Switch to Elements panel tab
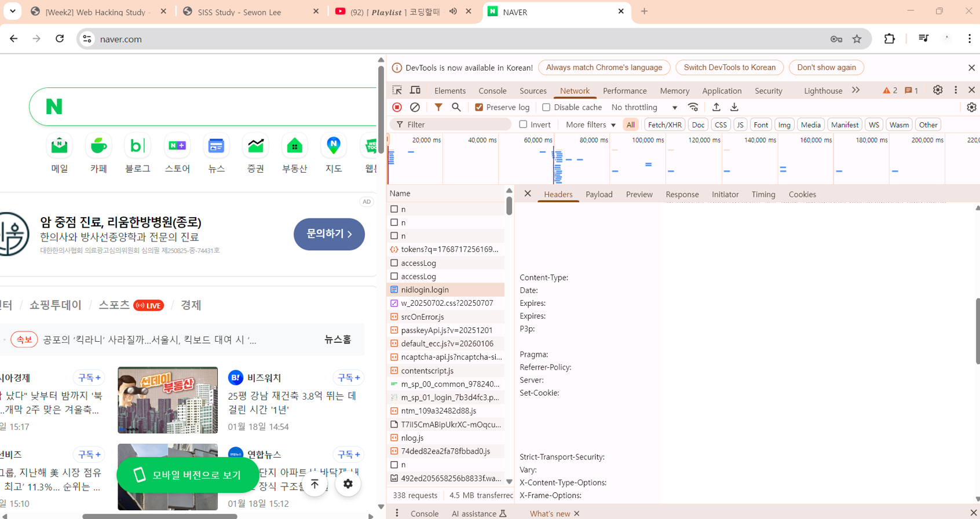The width and height of the screenshot is (980, 519). click(450, 91)
